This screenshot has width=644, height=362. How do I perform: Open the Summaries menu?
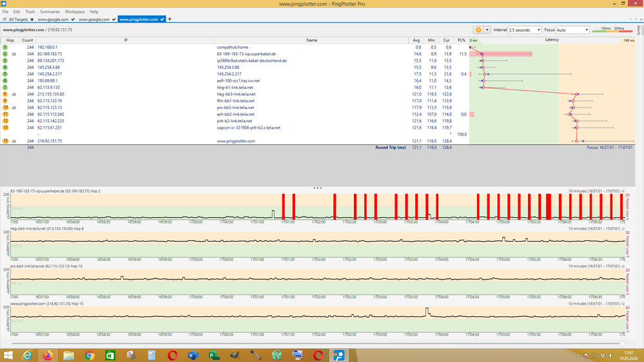50,12
